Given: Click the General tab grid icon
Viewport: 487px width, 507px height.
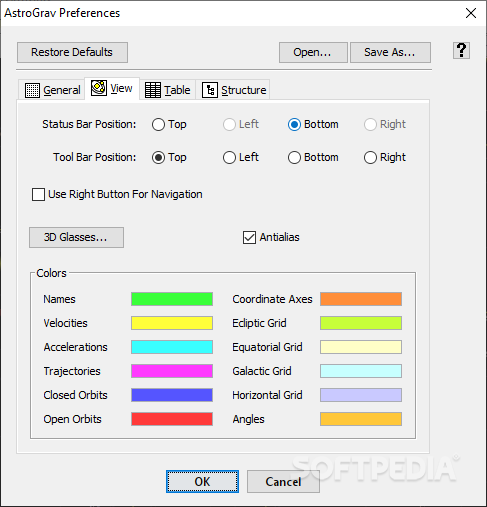Looking at the screenshot, I should [x=32, y=90].
